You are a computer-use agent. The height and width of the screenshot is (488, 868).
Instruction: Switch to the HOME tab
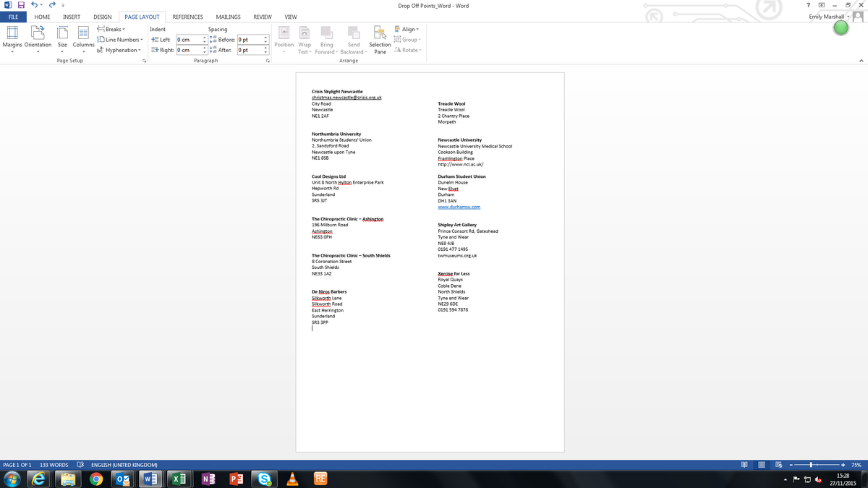click(x=42, y=17)
